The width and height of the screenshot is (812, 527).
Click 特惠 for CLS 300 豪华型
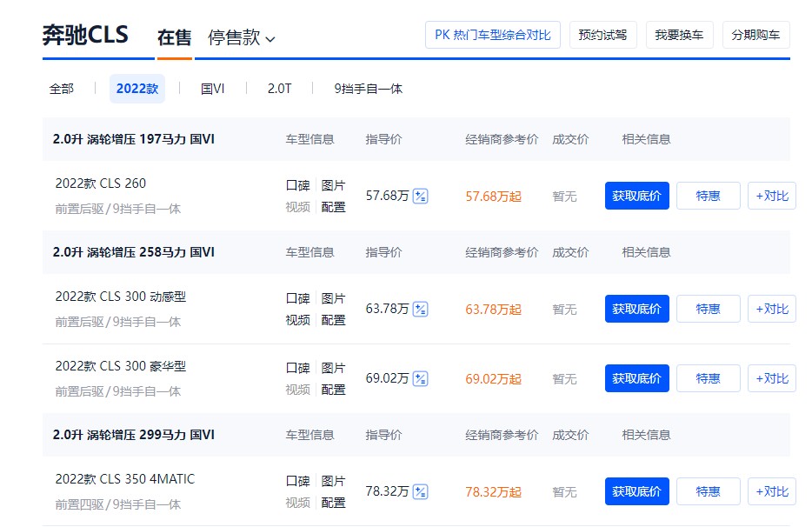tap(709, 378)
